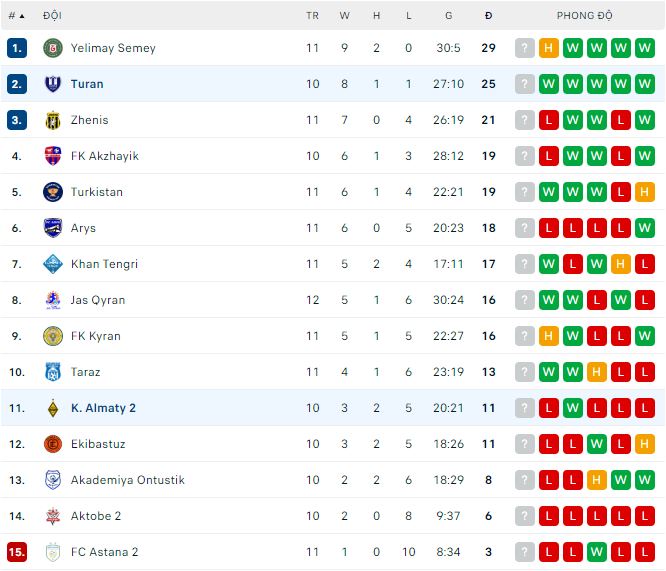
Task: Click Yelimay Semey's orange H form badge
Action: tap(549, 48)
